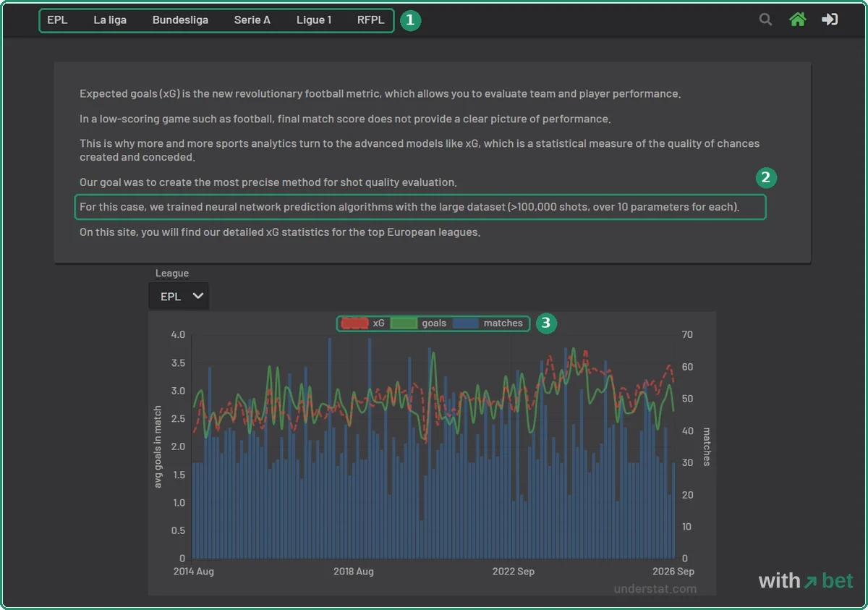This screenshot has width=868, height=610.
Task: Click the 2022 Sep x-axis label
Action: pos(514,571)
